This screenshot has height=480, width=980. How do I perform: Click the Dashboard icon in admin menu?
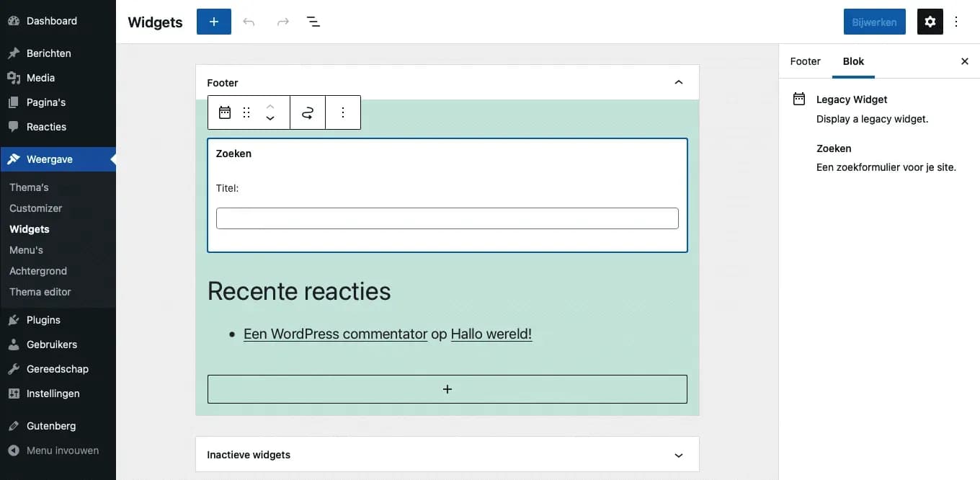(x=14, y=21)
